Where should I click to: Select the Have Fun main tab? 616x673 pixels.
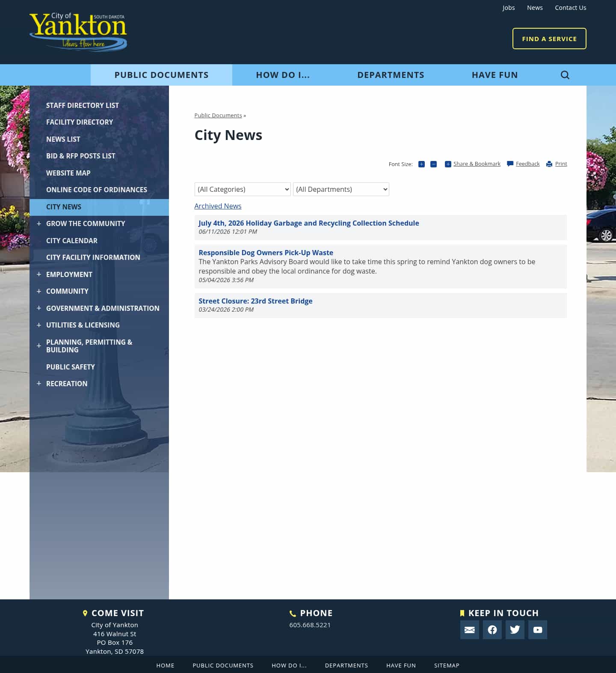495,75
